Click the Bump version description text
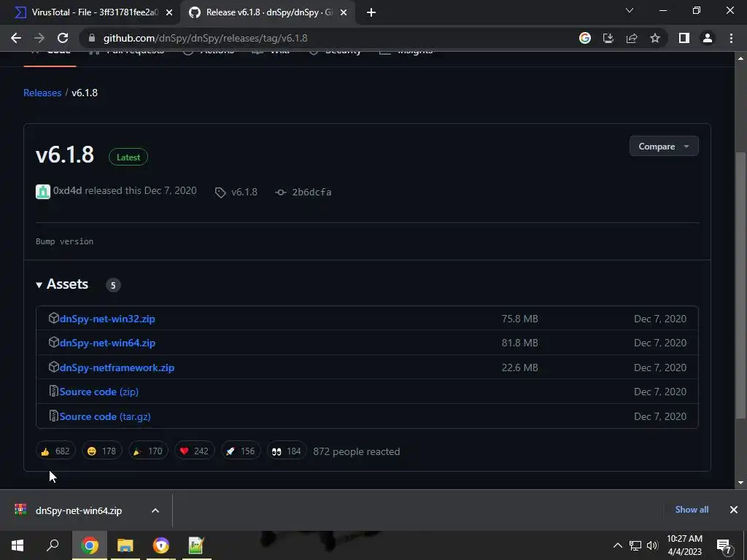The image size is (747, 560). 64,241
